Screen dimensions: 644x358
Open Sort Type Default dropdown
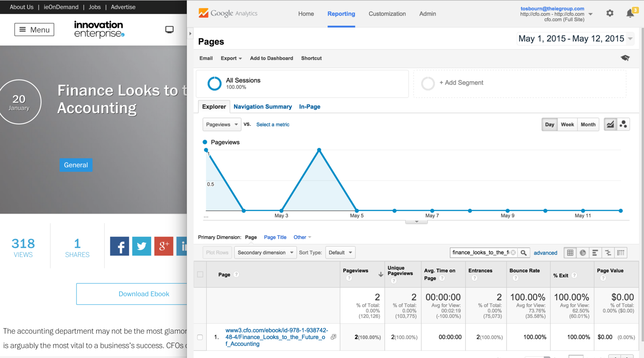[x=340, y=253]
